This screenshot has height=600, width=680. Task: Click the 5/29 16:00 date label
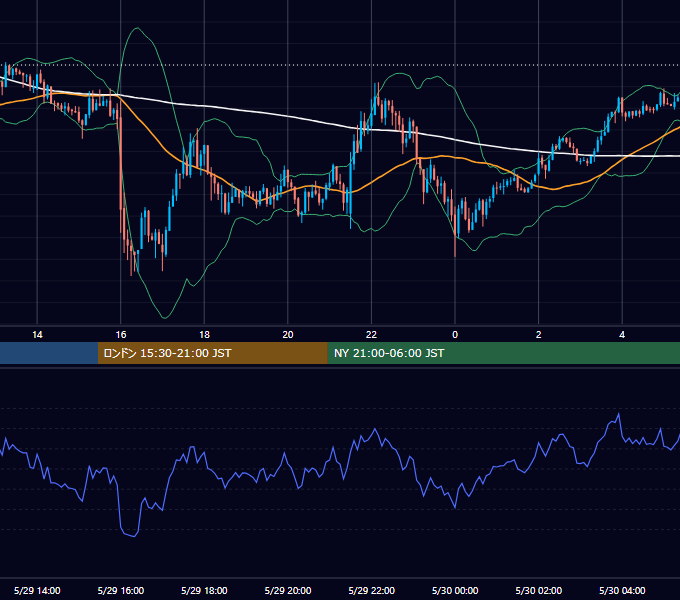(x=121, y=590)
